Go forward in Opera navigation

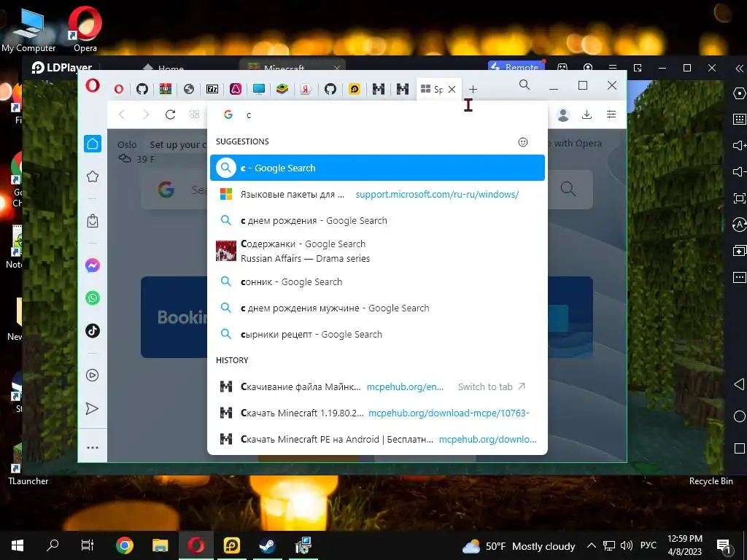pyautogui.click(x=146, y=114)
